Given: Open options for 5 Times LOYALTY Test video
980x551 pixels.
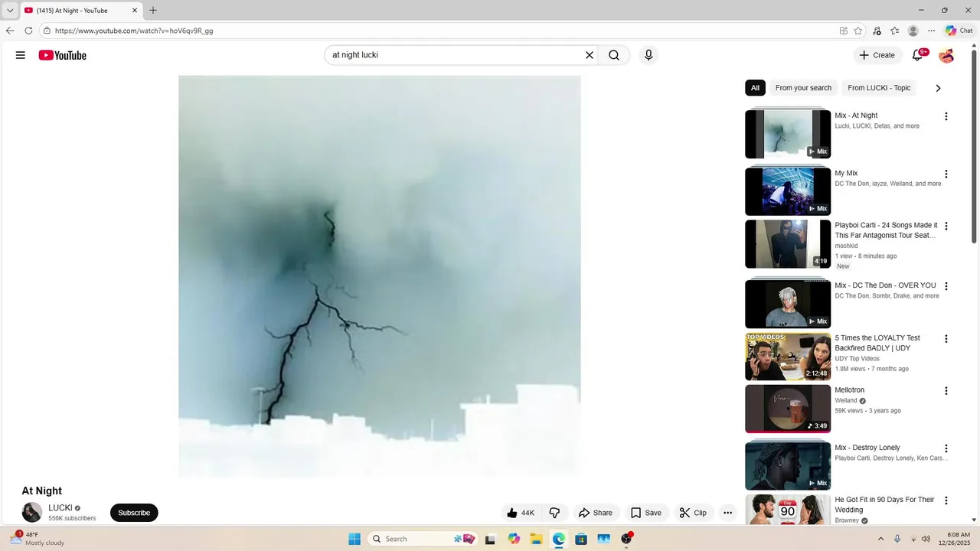Looking at the screenshot, I should click(946, 338).
